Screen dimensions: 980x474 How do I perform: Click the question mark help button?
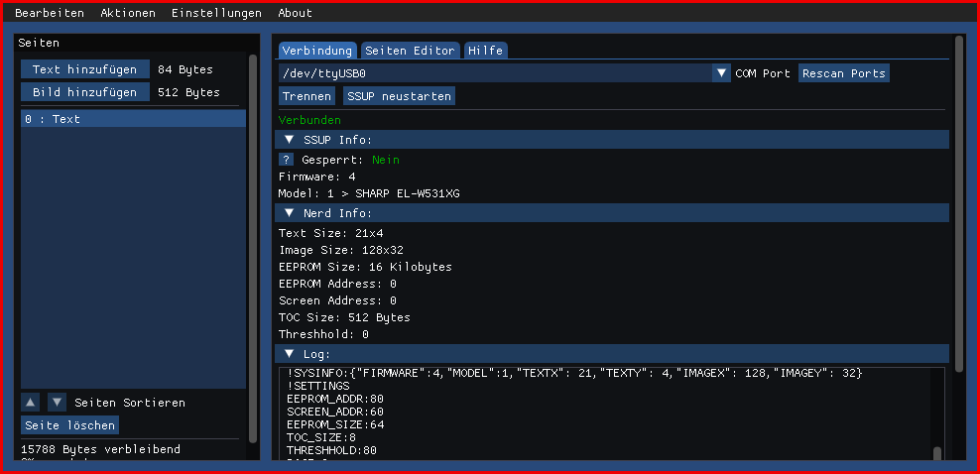tap(286, 160)
